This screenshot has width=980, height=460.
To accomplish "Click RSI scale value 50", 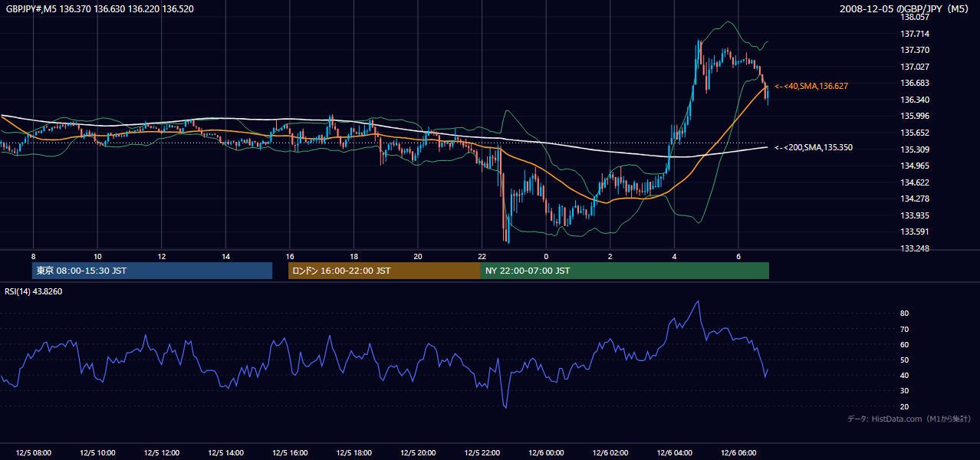I will pyautogui.click(x=905, y=360).
